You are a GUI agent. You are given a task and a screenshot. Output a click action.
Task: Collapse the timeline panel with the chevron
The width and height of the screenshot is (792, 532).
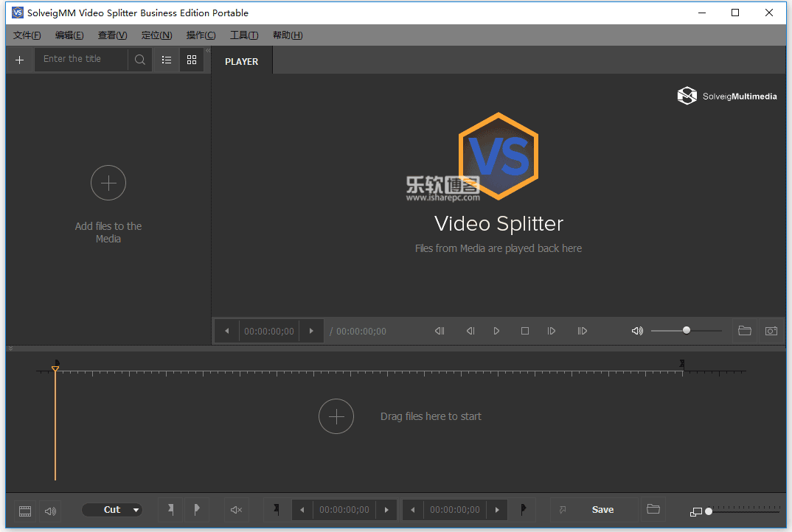10,349
